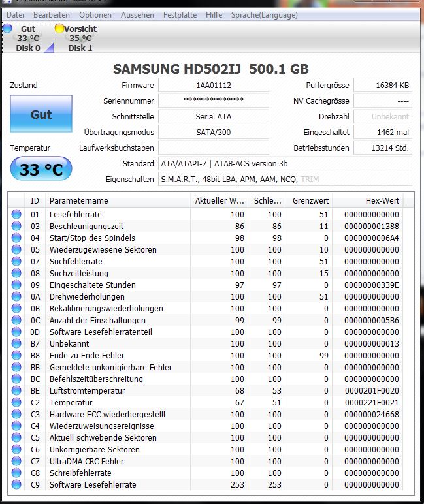The height and width of the screenshot is (504, 424).
Task: Click status icon of C2 Temperatur row
Action: (x=16, y=402)
